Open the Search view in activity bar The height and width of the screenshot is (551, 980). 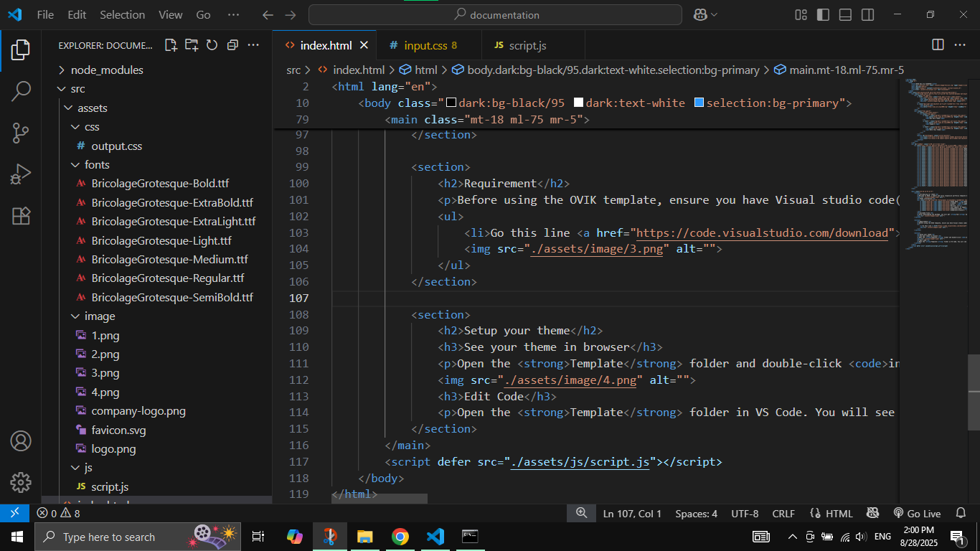(x=21, y=91)
